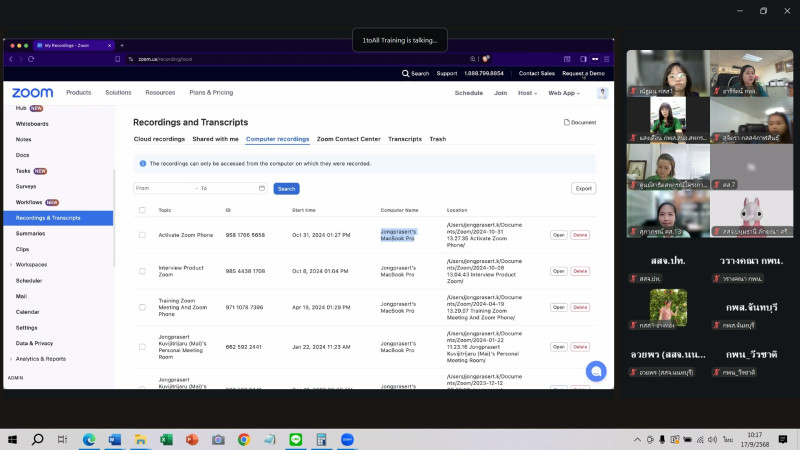Click the Export button

click(584, 188)
